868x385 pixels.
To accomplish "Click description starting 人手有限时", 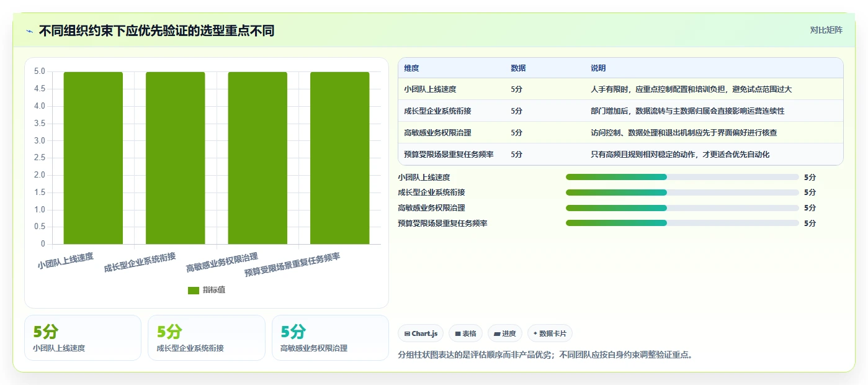I will pyautogui.click(x=691, y=89).
